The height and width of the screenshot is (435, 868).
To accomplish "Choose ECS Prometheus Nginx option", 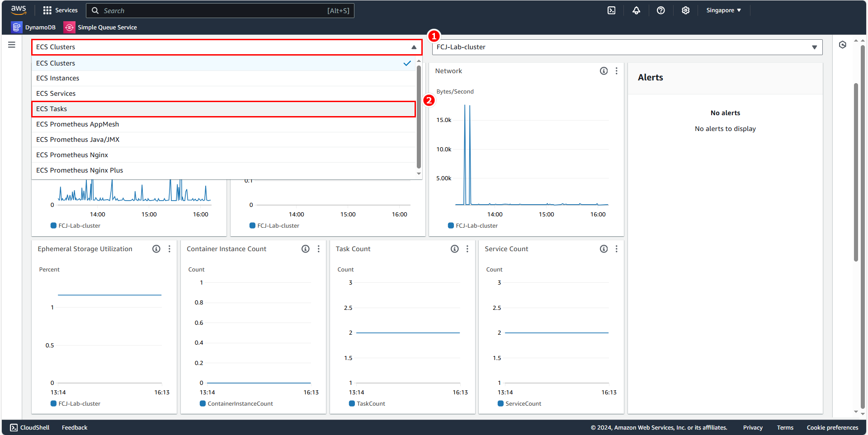I will pos(224,155).
